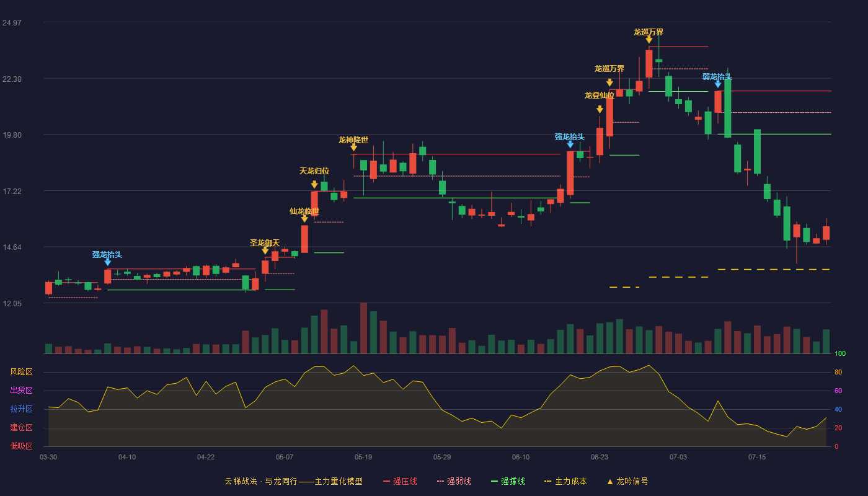Viewport: 868px width, 496px height.
Task: Click the orange 80 indicator axis value
Action: pos(838,373)
